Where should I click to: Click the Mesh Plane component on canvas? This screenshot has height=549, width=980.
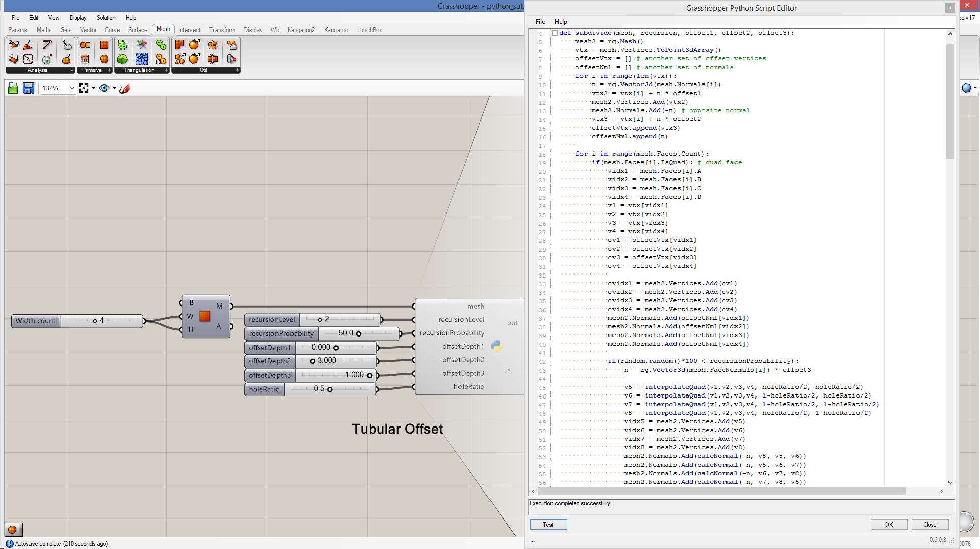205,316
